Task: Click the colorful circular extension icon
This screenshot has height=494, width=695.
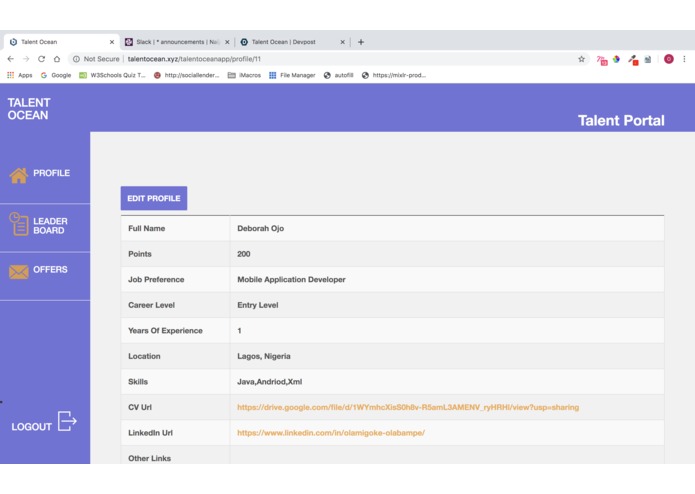Action: click(616, 59)
